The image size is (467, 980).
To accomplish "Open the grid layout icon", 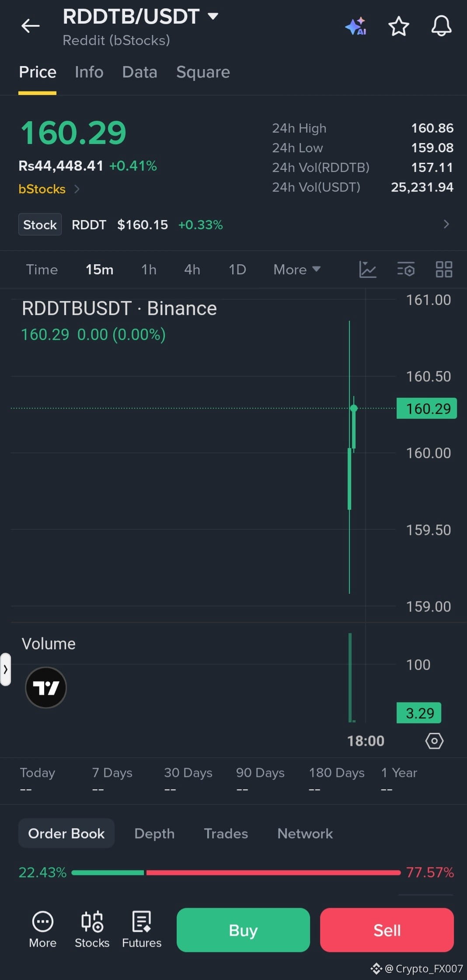I will (x=444, y=269).
